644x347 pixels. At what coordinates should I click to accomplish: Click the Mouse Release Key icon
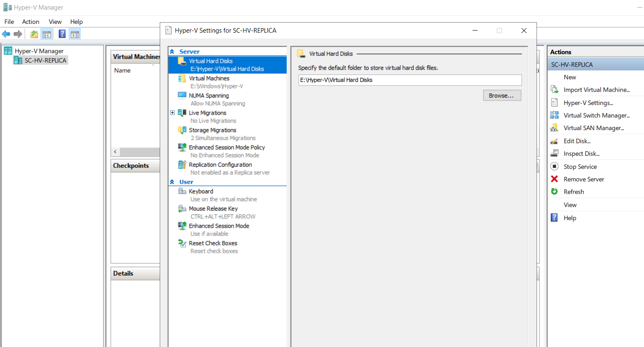point(182,208)
